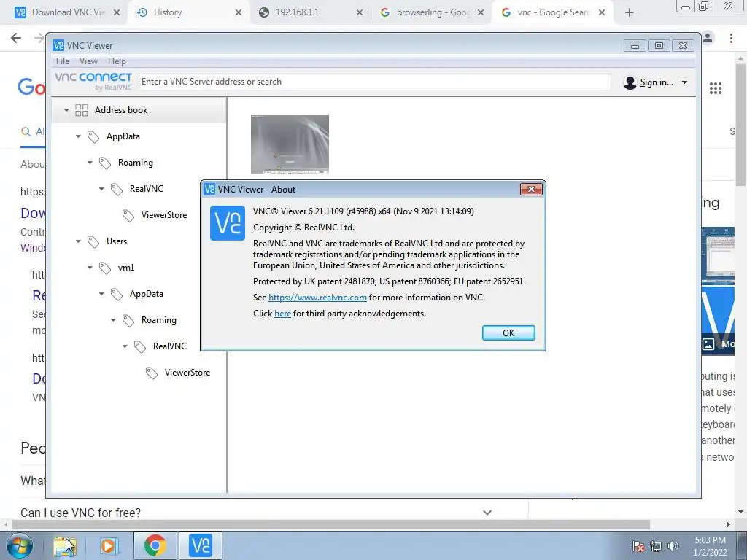Click the user avatar icon beside Sign in
This screenshot has width=747, height=560.
pyautogui.click(x=630, y=82)
